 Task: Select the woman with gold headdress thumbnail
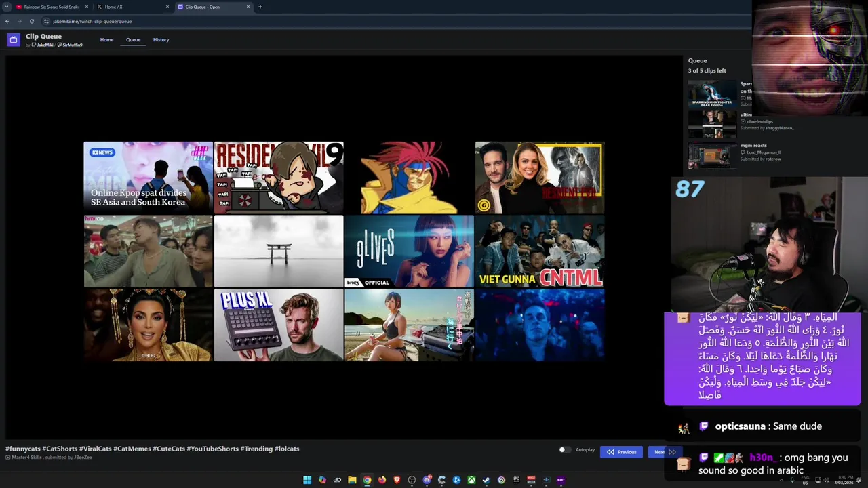[x=149, y=325]
